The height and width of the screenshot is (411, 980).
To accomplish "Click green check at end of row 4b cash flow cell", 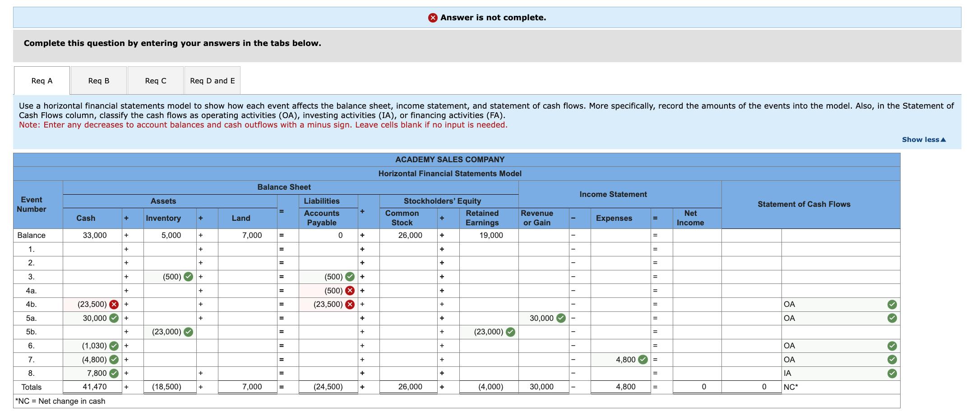I will click(892, 305).
